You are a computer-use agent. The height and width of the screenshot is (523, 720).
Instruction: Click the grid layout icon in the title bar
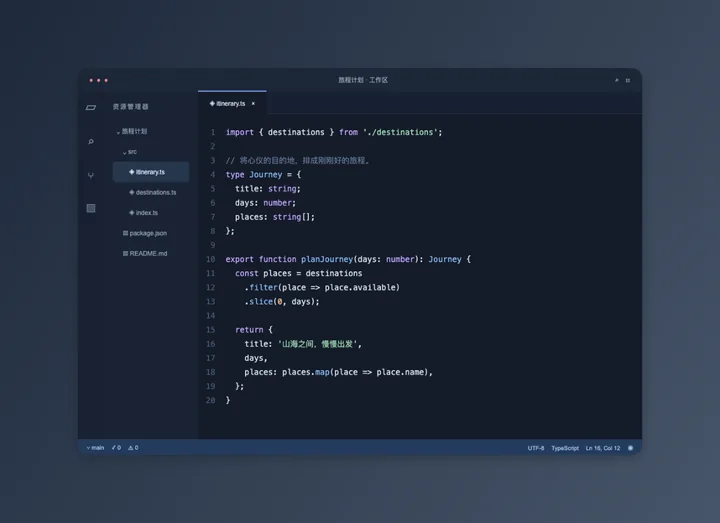click(x=628, y=80)
